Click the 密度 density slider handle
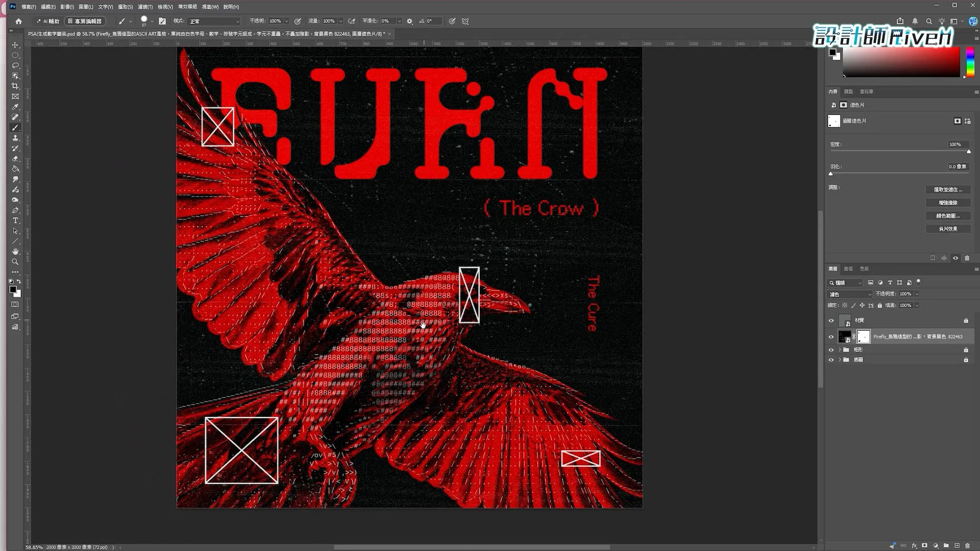This screenshot has width=980, height=551. click(x=969, y=152)
